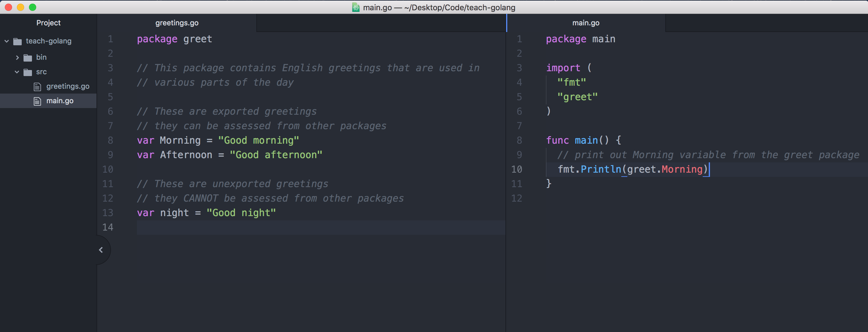
Task: Switch to the main.go tab
Action: (586, 23)
